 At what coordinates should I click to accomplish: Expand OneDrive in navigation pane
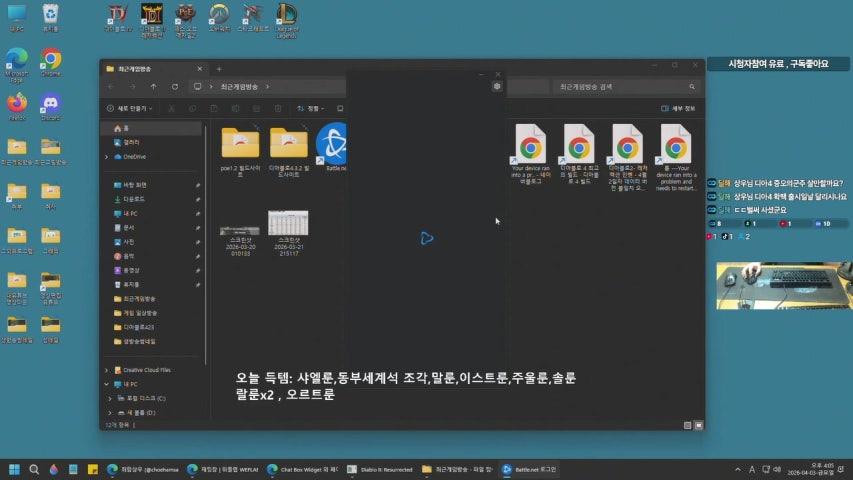[x=107, y=157]
